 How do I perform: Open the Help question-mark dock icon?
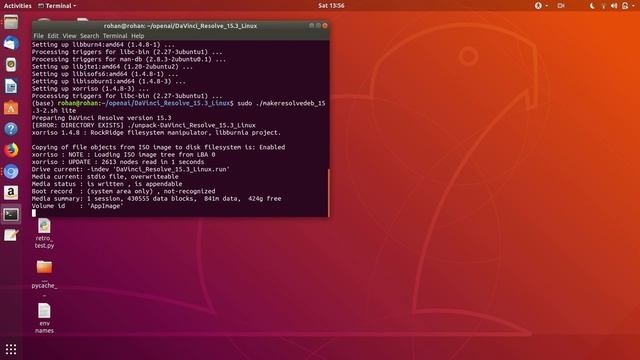[11, 129]
